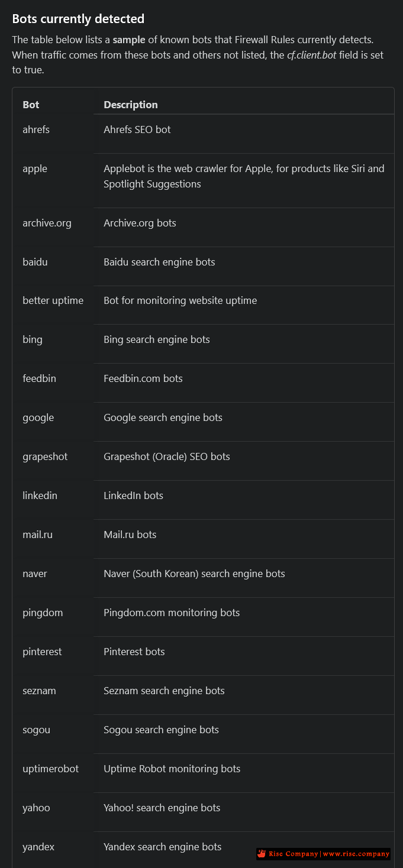Click the Rise Company logo icon
This screenshot has width=403, height=868.
coord(262,854)
